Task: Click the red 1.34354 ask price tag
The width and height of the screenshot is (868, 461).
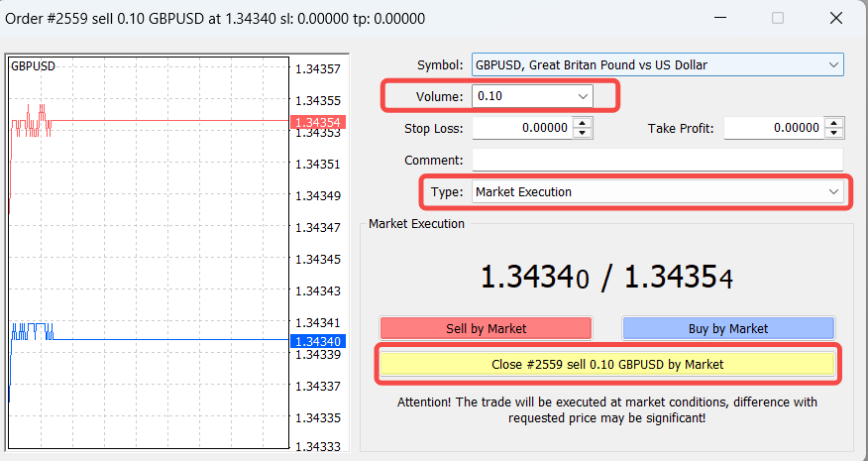Action: pyautogui.click(x=317, y=122)
